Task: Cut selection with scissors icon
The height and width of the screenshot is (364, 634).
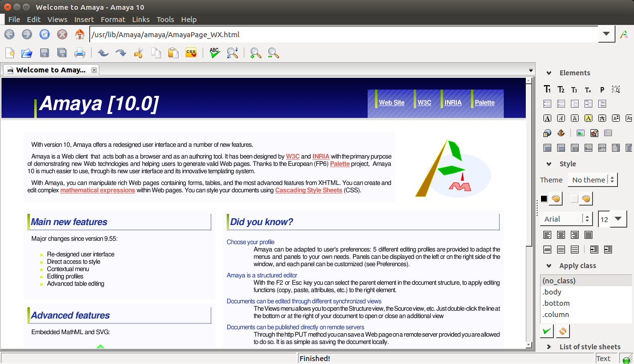Action: [x=138, y=53]
